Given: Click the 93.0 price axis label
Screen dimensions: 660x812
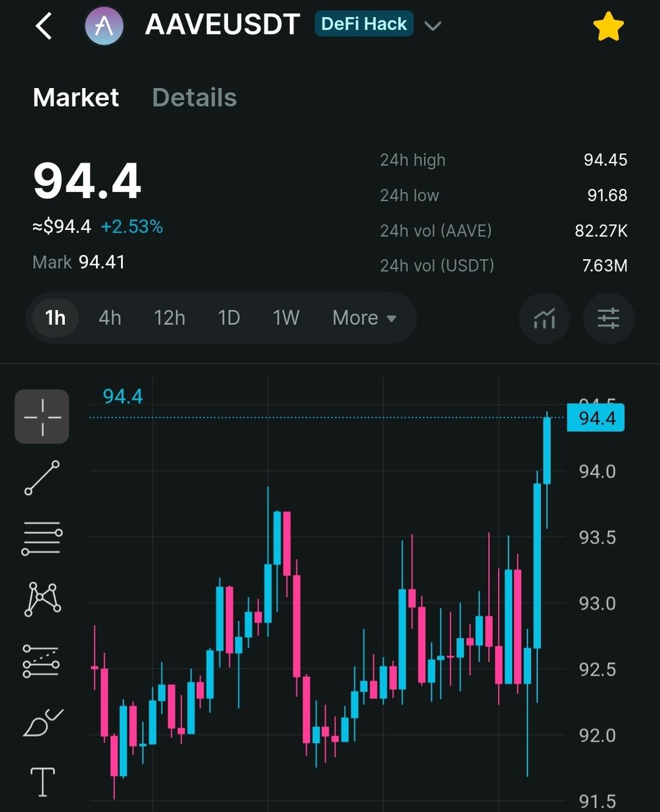Looking at the screenshot, I should 598,604.
